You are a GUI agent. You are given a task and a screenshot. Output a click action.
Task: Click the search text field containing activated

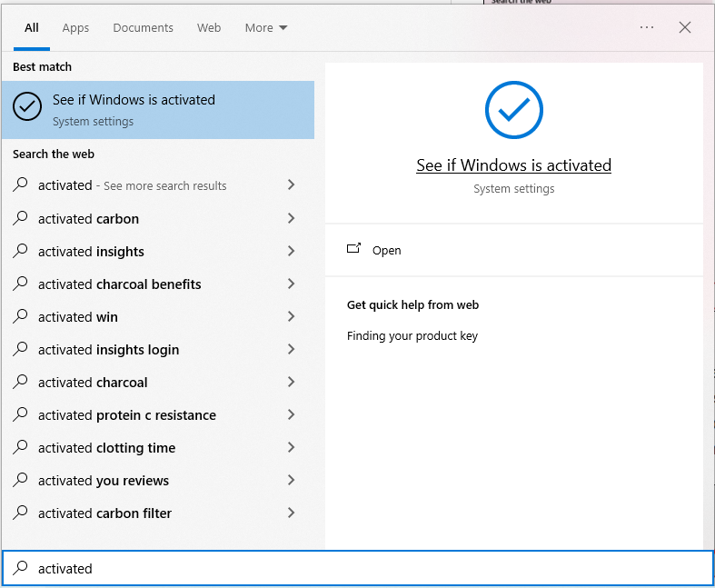[x=363, y=568]
